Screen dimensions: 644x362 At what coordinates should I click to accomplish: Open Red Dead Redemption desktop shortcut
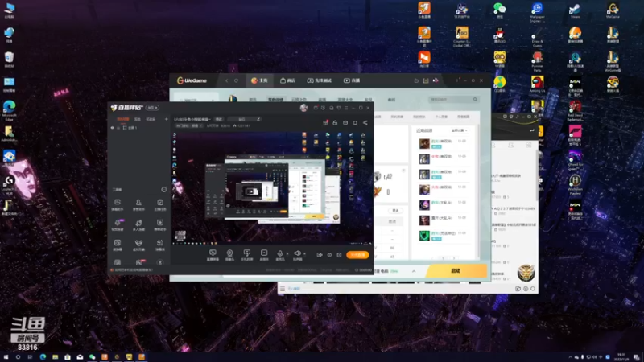click(x=575, y=111)
